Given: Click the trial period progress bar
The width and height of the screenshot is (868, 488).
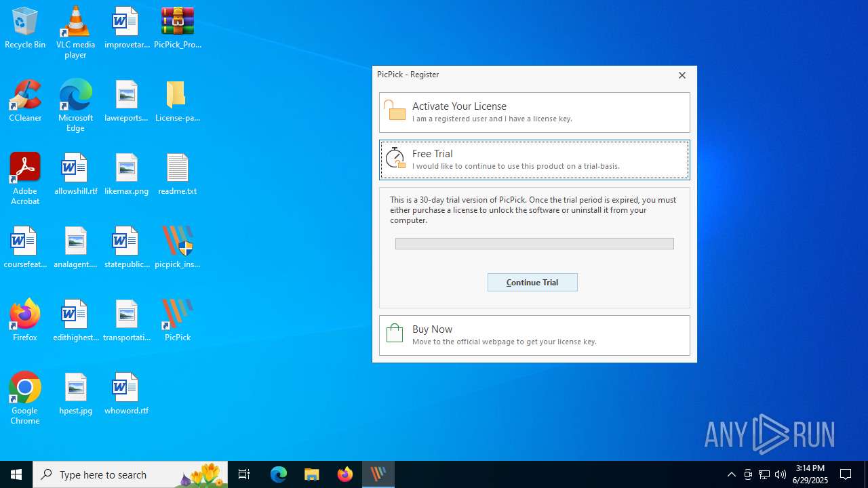Looking at the screenshot, I should click(534, 243).
